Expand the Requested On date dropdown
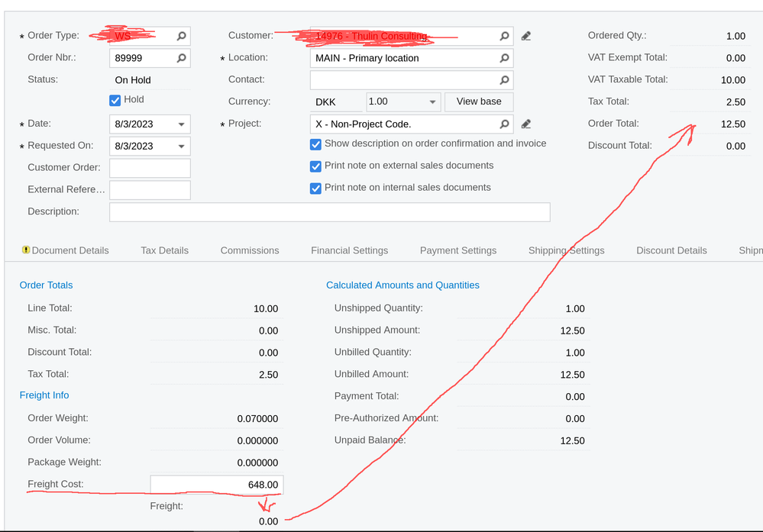The image size is (763, 532). [181, 147]
